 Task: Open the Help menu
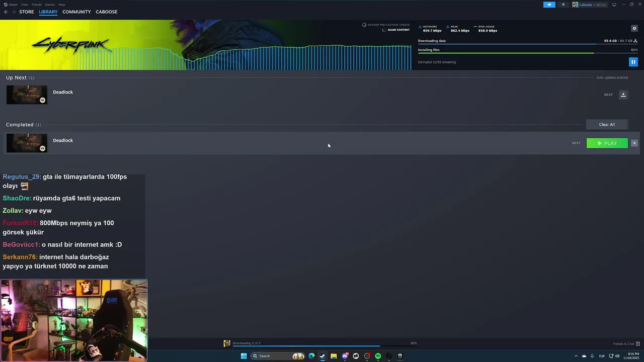pyautogui.click(x=61, y=5)
